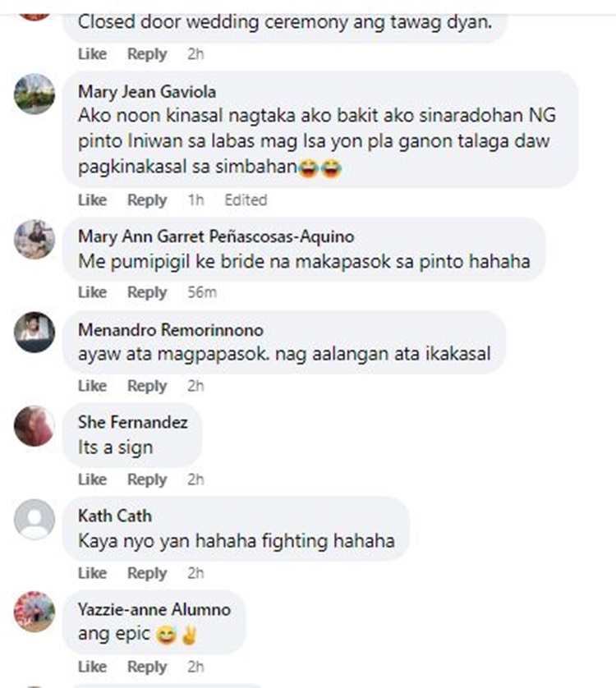Open the 56m timestamp link
This screenshot has width=616, height=688.
[x=202, y=292]
